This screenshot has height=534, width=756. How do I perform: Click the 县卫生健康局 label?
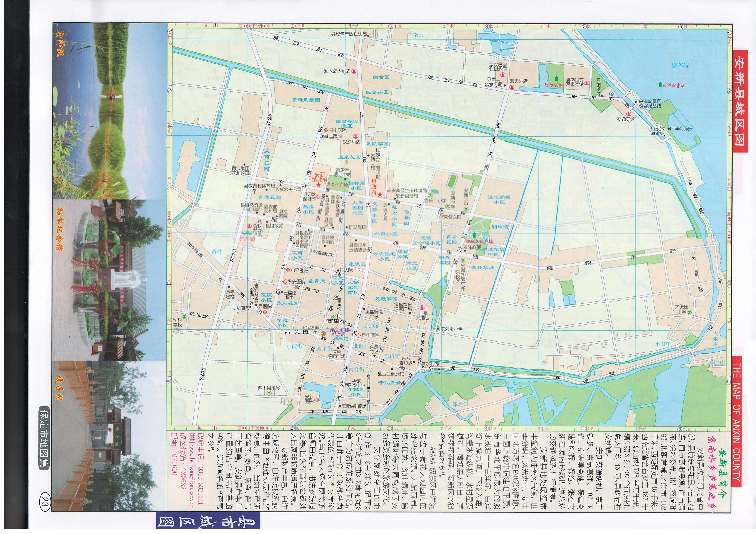[x=391, y=374]
